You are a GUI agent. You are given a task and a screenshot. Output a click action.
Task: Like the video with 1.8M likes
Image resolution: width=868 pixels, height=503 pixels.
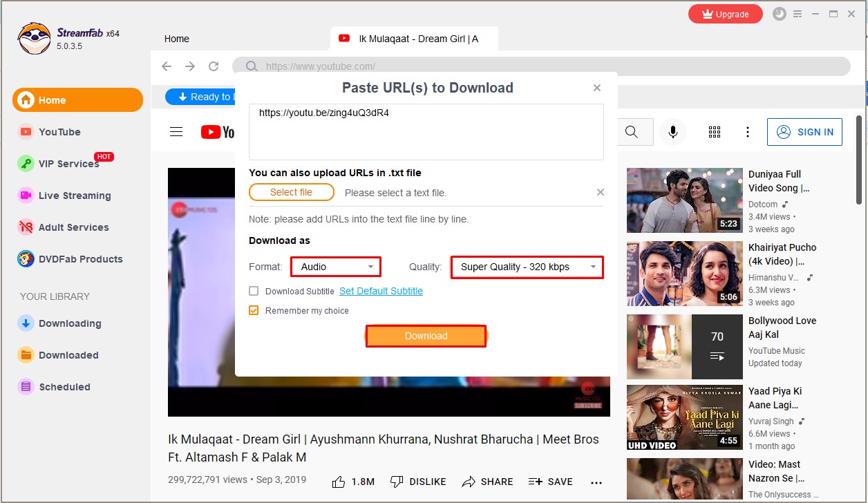pos(353,482)
